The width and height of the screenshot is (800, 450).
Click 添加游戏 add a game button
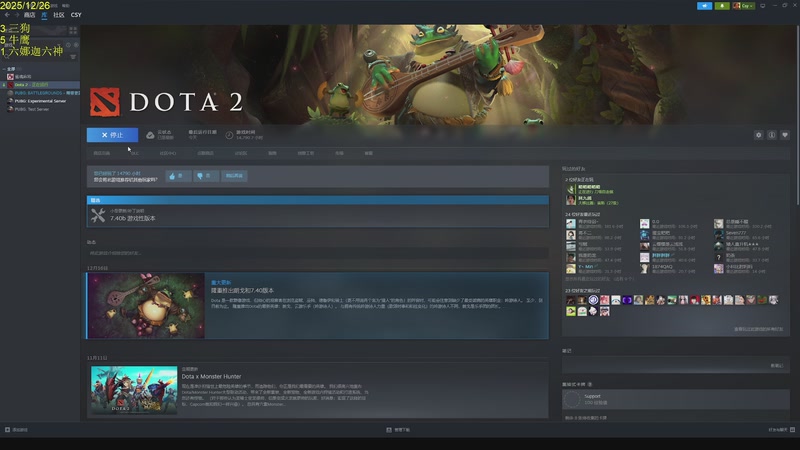point(16,430)
